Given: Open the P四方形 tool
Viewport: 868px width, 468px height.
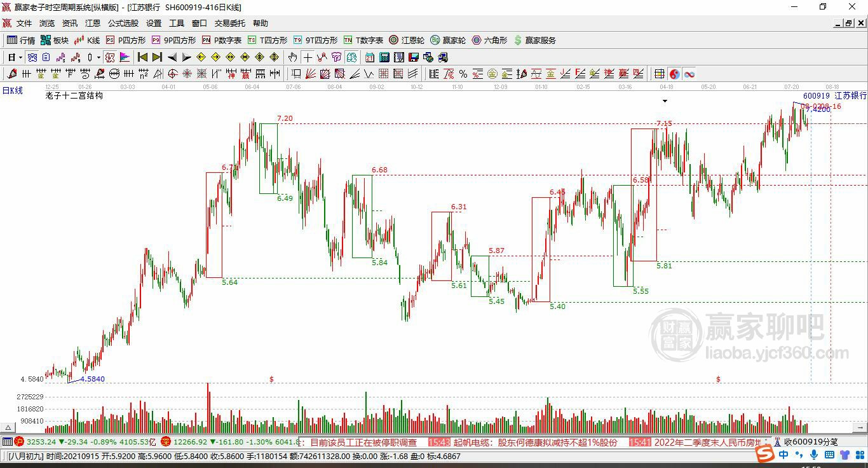Looking at the screenshot, I should pos(126,40).
